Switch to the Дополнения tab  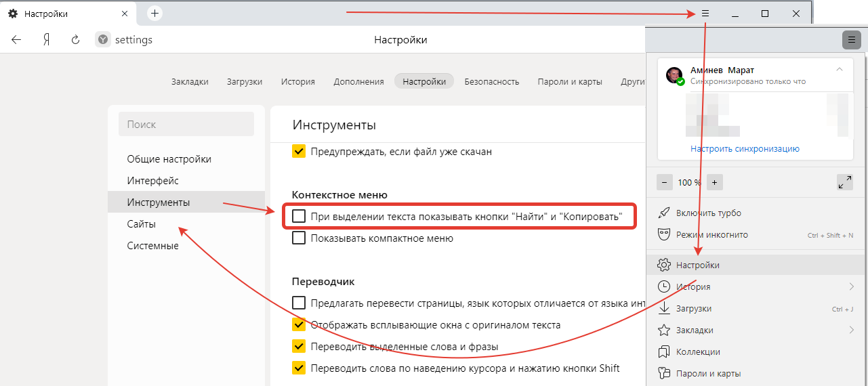tap(358, 81)
